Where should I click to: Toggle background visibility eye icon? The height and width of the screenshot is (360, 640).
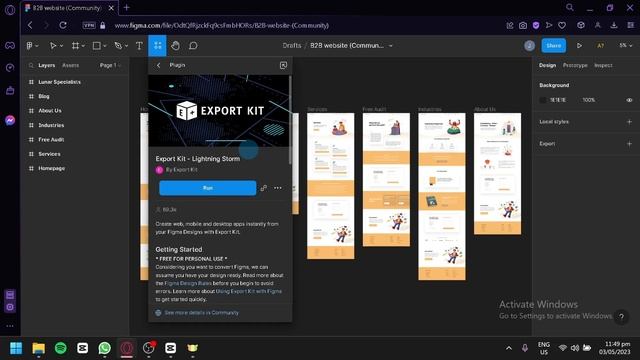coord(629,100)
